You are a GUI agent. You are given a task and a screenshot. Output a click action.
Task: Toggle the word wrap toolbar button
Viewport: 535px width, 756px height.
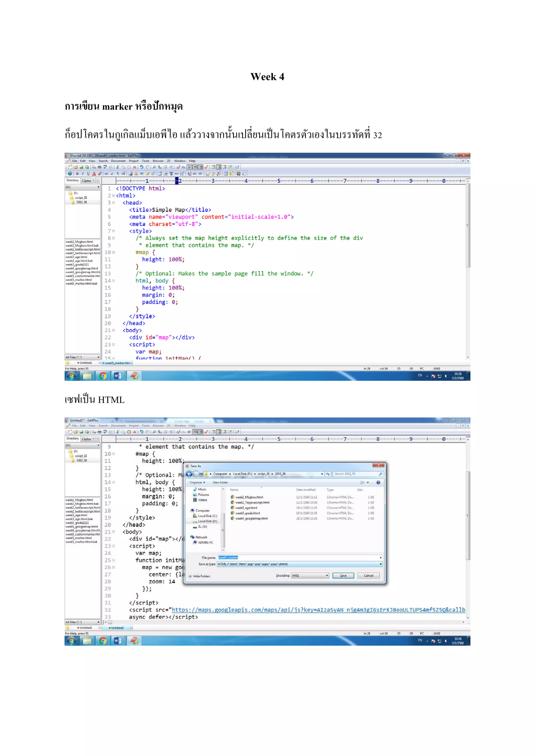[x=195, y=167]
